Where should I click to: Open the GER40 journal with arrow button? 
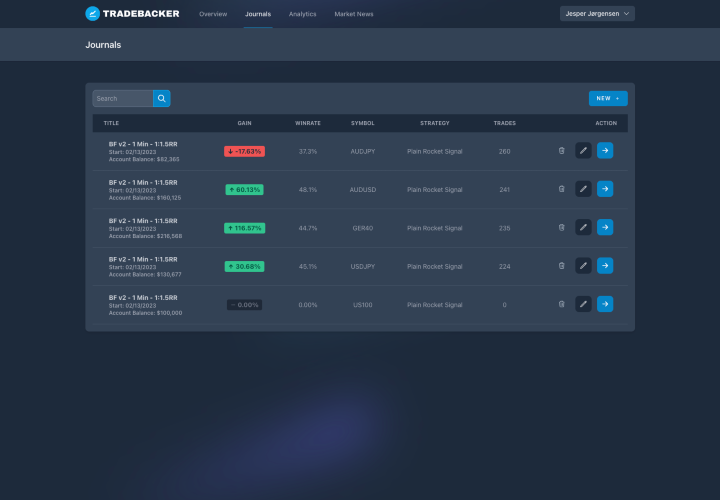point(605,227)
